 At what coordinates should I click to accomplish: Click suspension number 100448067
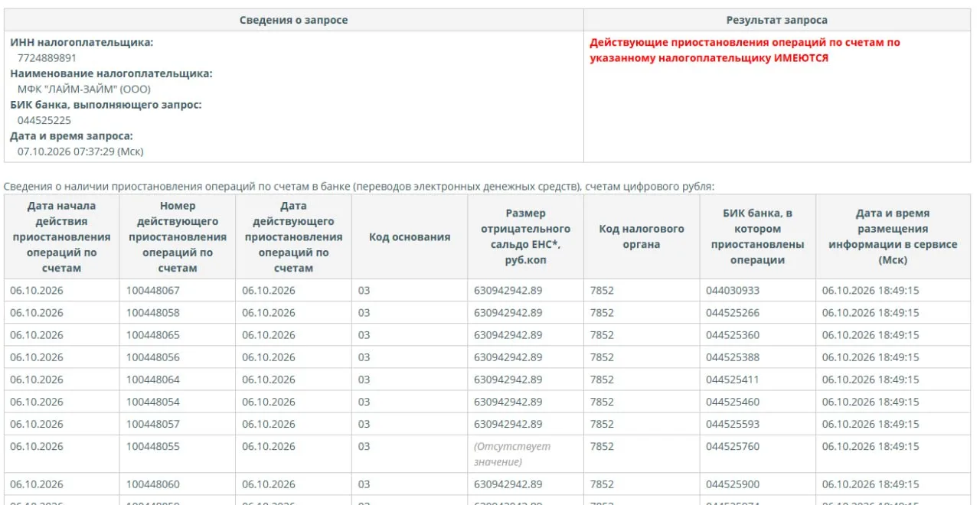tap(153, 290)
